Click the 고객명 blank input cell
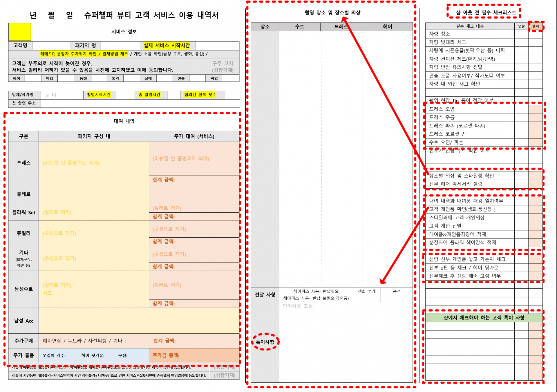 (x=51, y=46)
